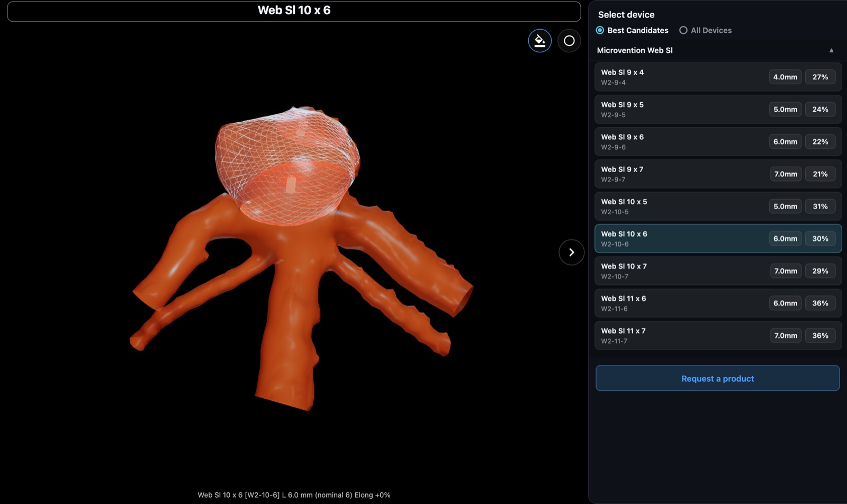This screenshot has height=504, width=847.
Task: Choose the Web SI 9 x 4 device
Action: 718,77
